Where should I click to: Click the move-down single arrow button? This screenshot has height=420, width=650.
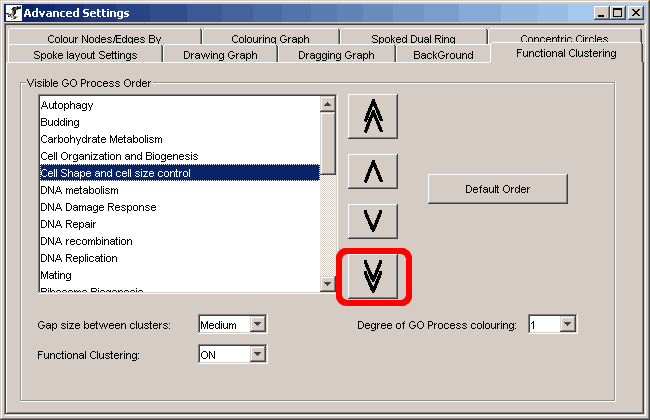click(372, 220)
